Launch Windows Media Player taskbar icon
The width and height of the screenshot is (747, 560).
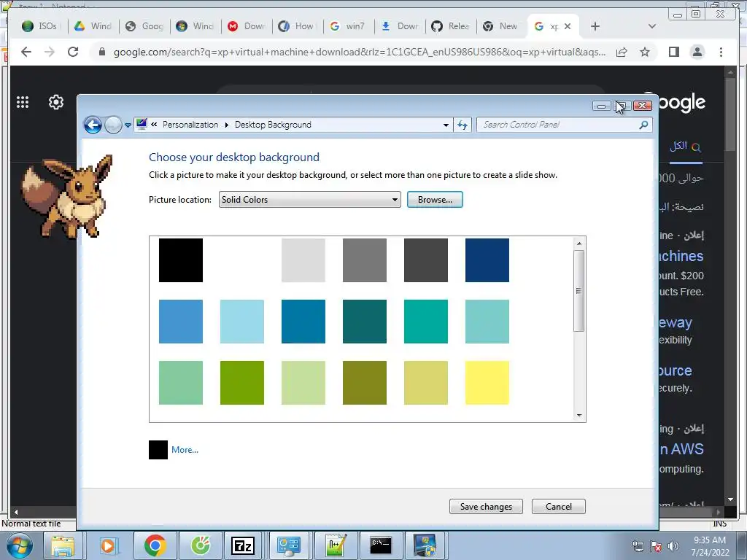108,545
